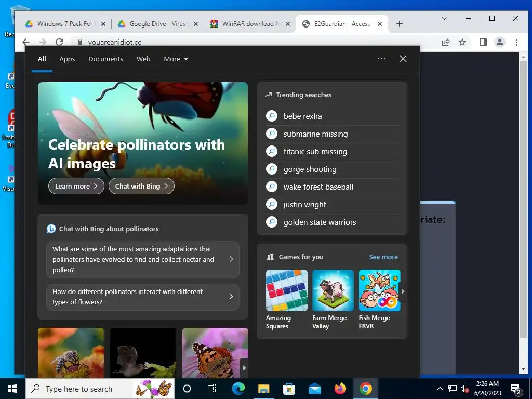The height and width of the screenshot is (399, 532).
Task: Open the bat pollinator image
Action: 143,353
